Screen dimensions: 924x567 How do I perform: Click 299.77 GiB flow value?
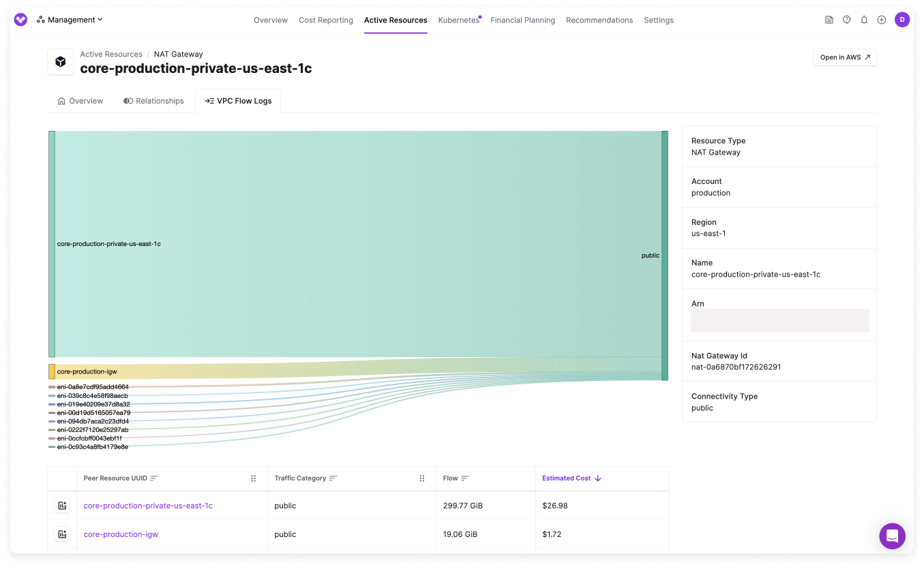[462, 506]
